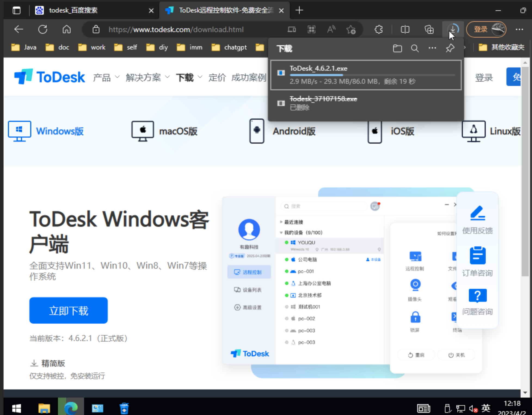The image size is (532, 415).
Task: Go back to the previous page
Action: [x=19, y=29]
